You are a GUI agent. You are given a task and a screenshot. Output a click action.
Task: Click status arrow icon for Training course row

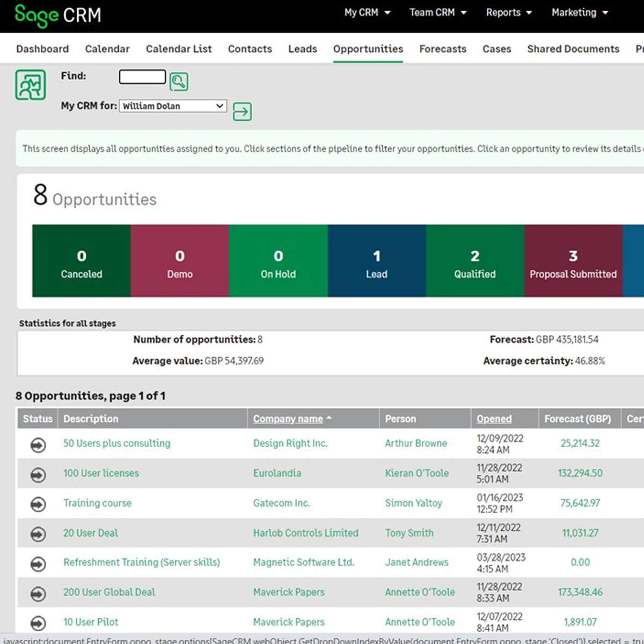(38, 504)
